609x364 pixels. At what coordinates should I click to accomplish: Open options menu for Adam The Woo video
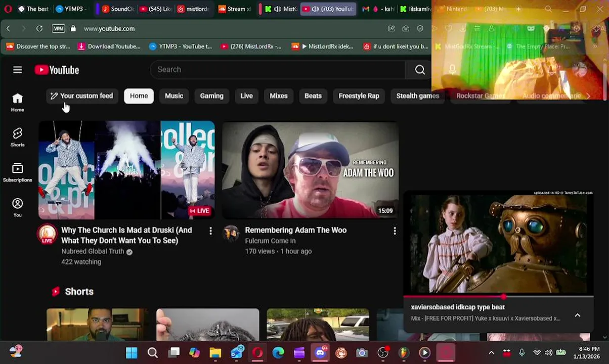[x=395, y=231]
